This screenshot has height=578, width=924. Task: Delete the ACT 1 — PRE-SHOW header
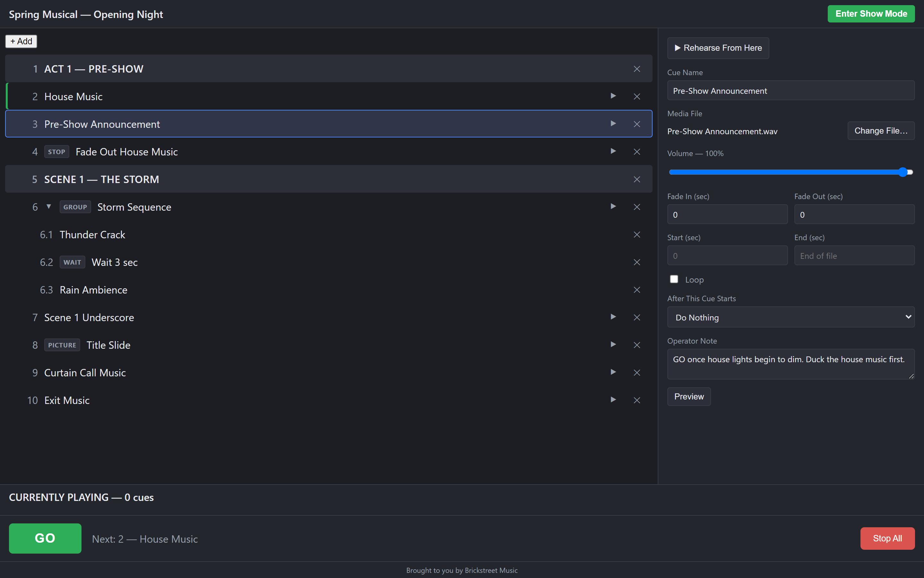637,69
